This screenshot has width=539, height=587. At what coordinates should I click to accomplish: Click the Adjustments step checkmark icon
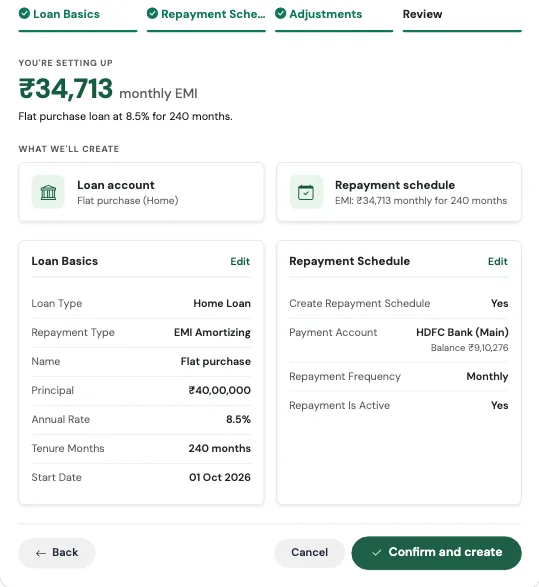click(x=280, y=14)
